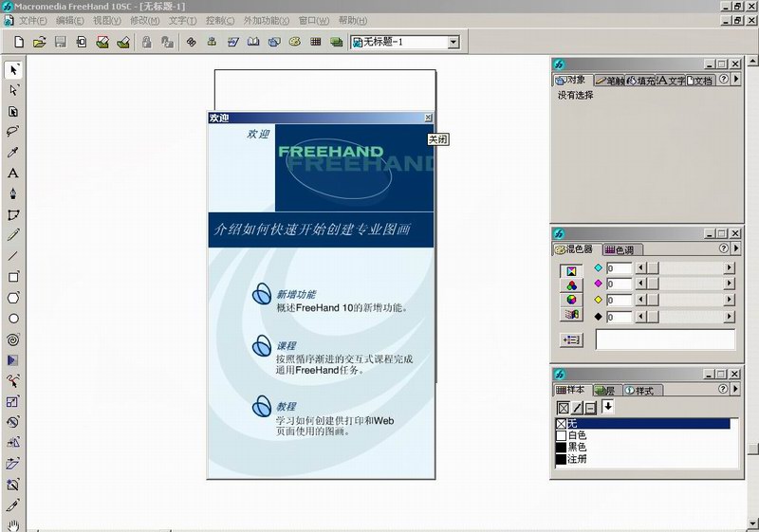Select the Subselect (hollow arrow) tool
Viewport: 759px width, 532px height.
[x=13, y=90]
